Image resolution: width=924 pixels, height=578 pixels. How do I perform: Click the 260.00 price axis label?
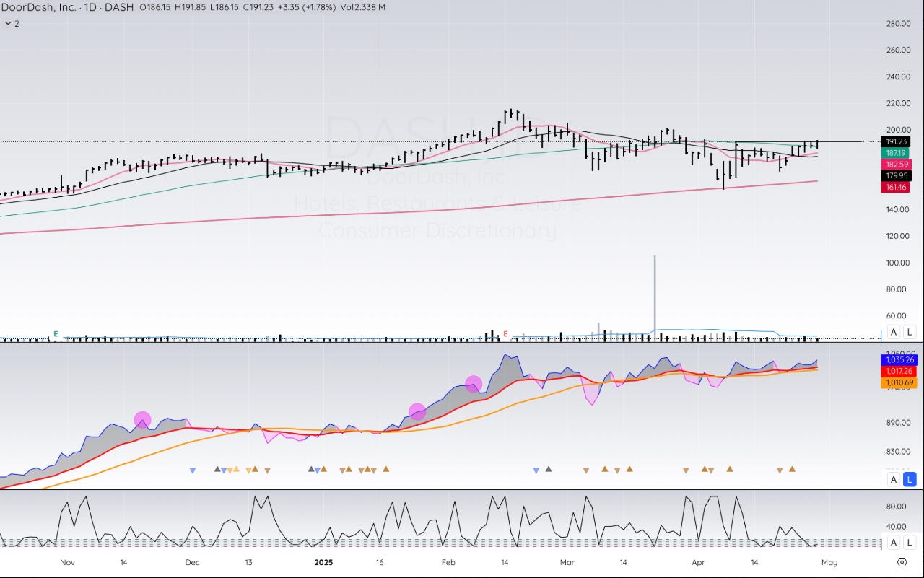point(898,51)
